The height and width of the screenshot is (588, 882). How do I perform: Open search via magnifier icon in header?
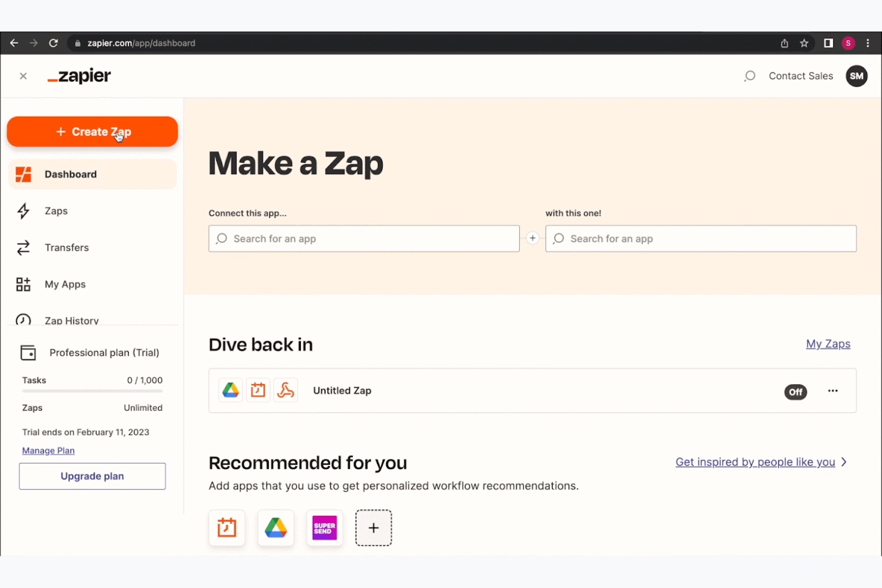(x=750, y=76)
